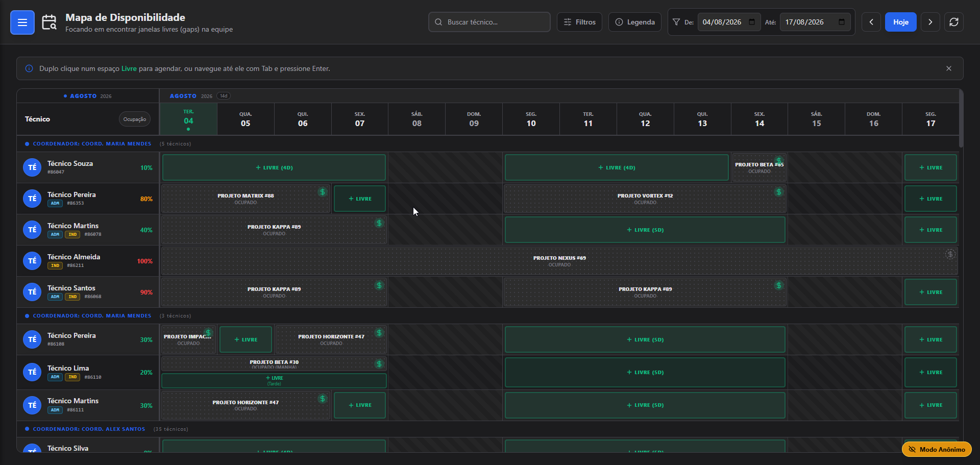980x465 pixels.
Task: Show the Legenda
Action: (x=635, y=22)
